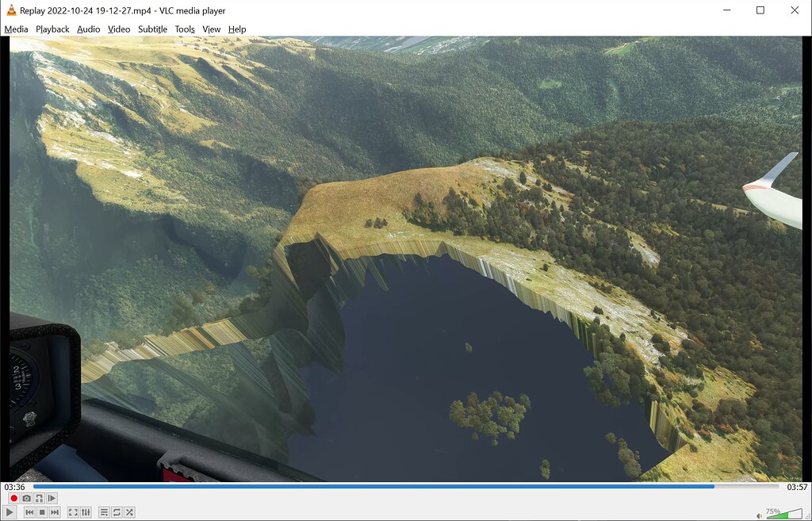Open the extended settings equalizer icon
The image size is (812, 521).
pos(86,512)
